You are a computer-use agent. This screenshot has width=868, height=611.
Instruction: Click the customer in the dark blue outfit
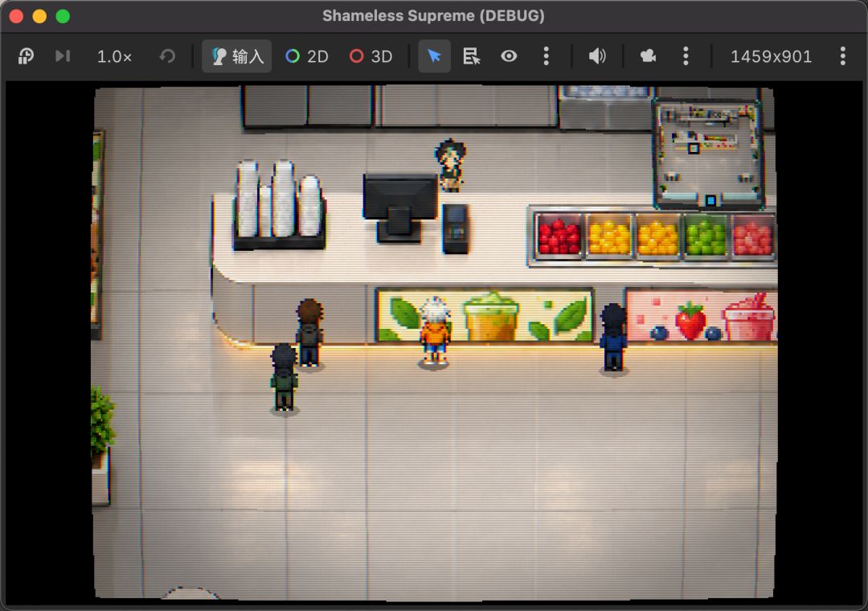tap(613, 338)
